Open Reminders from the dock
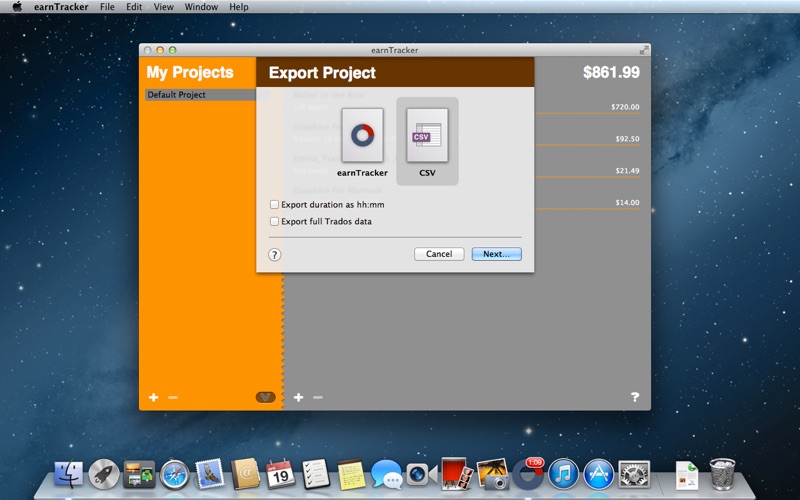 click(x=315, y=474)
